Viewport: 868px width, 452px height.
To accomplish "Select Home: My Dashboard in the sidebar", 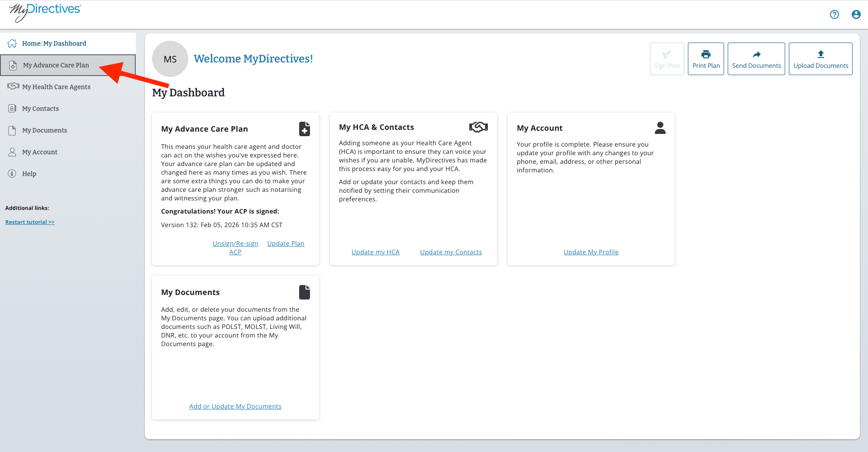I will (54, 43).
